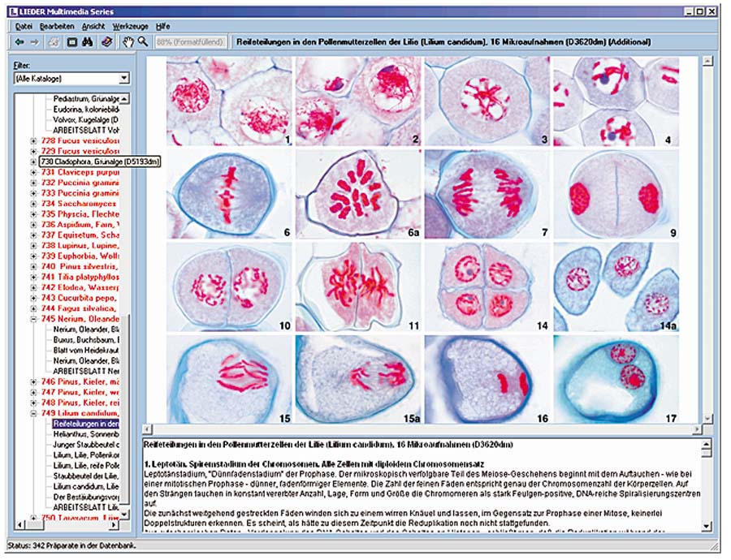Collapse the 749 Lilium candidum node
Image resolution: width=731 pixels, height=560 pixels.
(x=33, y=413)
